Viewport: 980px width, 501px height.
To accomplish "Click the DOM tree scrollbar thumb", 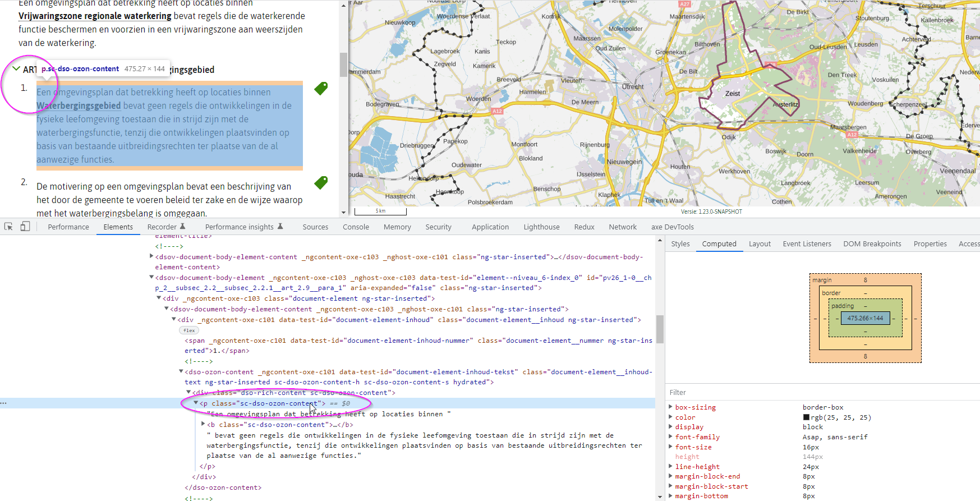I will point(660,329).
